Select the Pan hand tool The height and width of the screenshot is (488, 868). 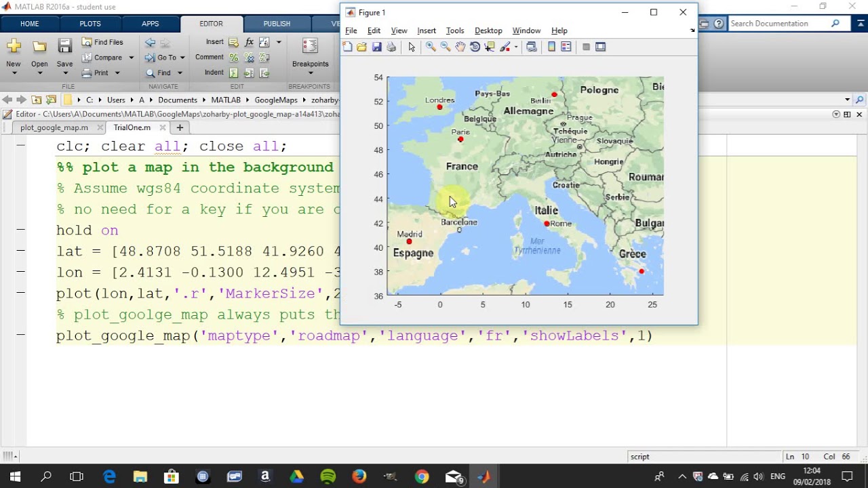[460, 47]
